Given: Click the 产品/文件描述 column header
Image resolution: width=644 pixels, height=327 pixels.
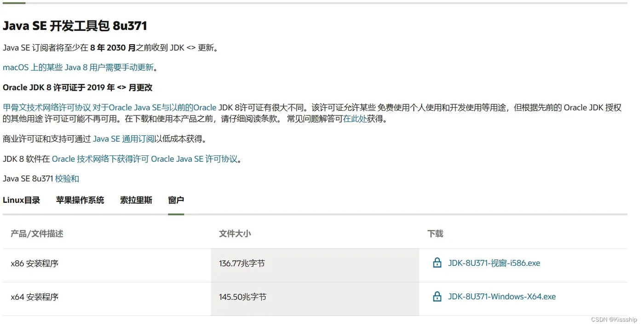Looking at the screenshot, I should 37,234.
